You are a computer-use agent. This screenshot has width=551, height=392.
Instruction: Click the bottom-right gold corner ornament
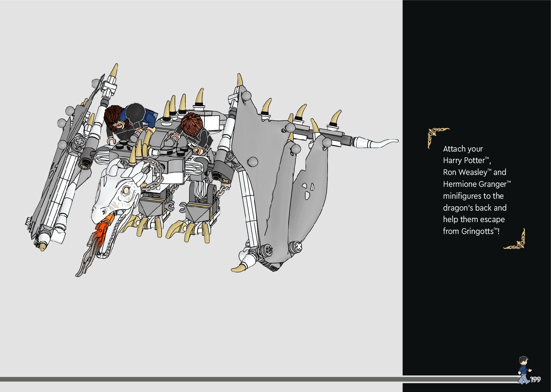516,240
